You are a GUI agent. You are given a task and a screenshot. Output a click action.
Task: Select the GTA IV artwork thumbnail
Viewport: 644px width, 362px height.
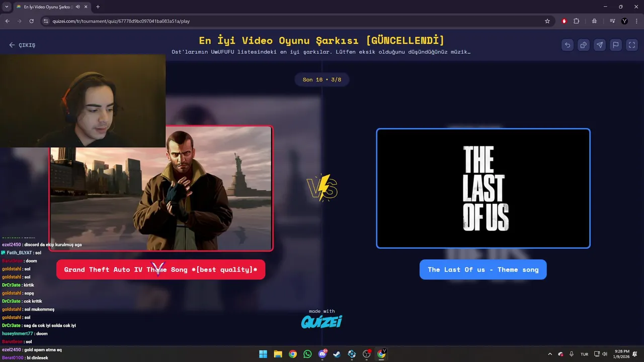161,188
